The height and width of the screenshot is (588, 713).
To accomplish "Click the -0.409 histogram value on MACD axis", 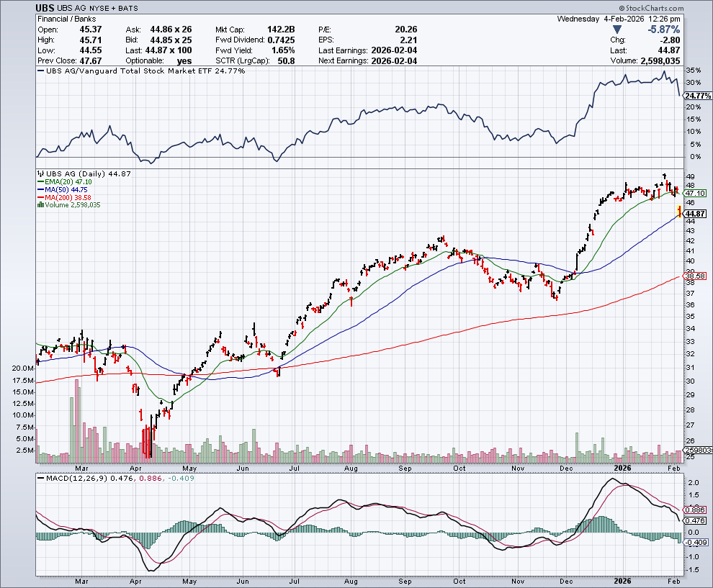I will pos(696,541).
